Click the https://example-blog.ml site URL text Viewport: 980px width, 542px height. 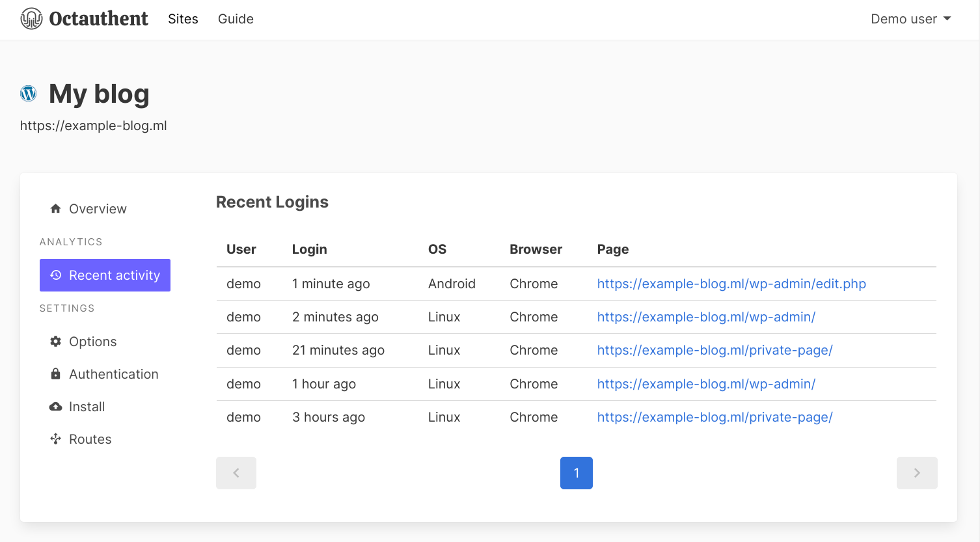point(94,126)
